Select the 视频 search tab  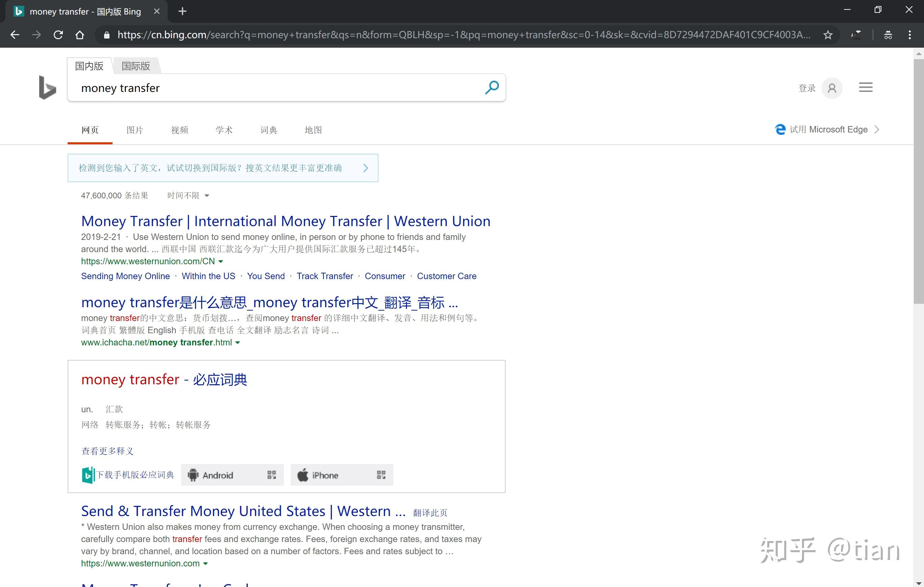click(179, 130)
